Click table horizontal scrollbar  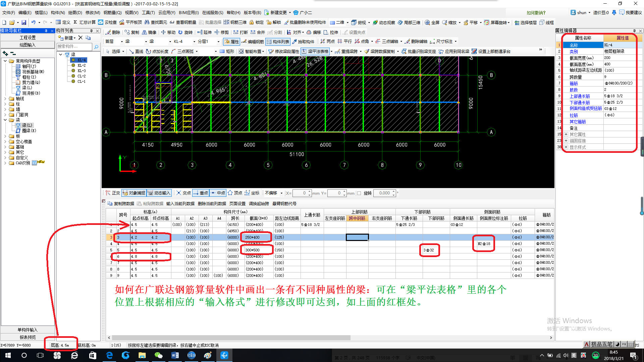point(231,338)
